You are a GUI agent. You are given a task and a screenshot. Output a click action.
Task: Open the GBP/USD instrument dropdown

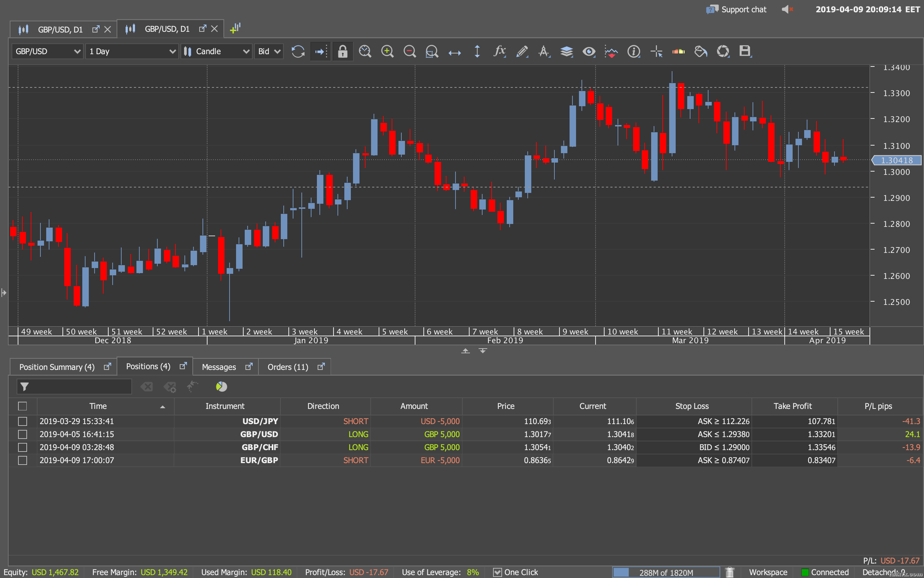click(48, 51)
